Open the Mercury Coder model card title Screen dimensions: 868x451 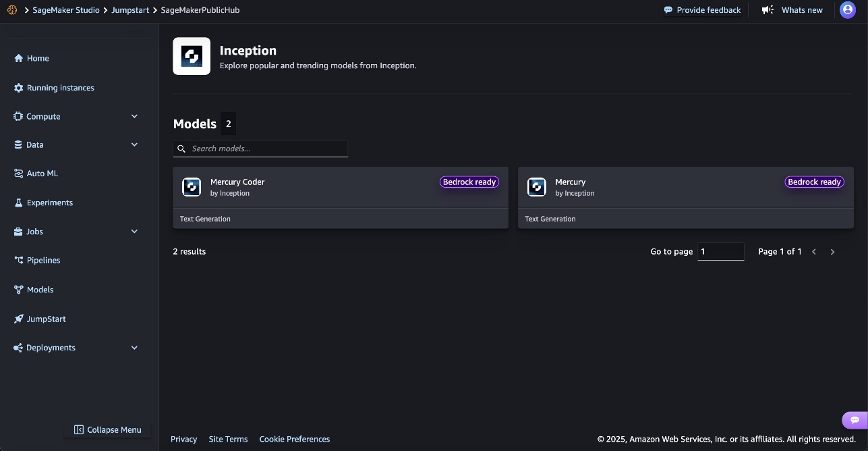pyautogui.click(x=237, y=182)
